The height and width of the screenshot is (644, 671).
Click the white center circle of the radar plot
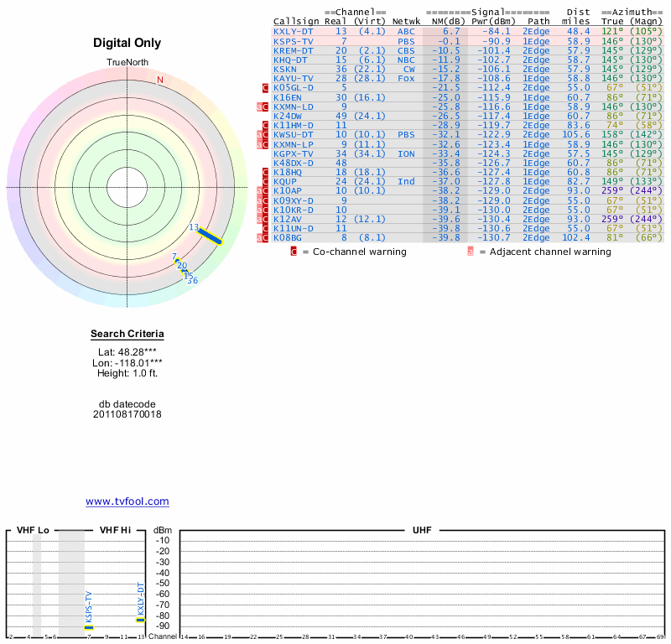[x=127, y=186]
